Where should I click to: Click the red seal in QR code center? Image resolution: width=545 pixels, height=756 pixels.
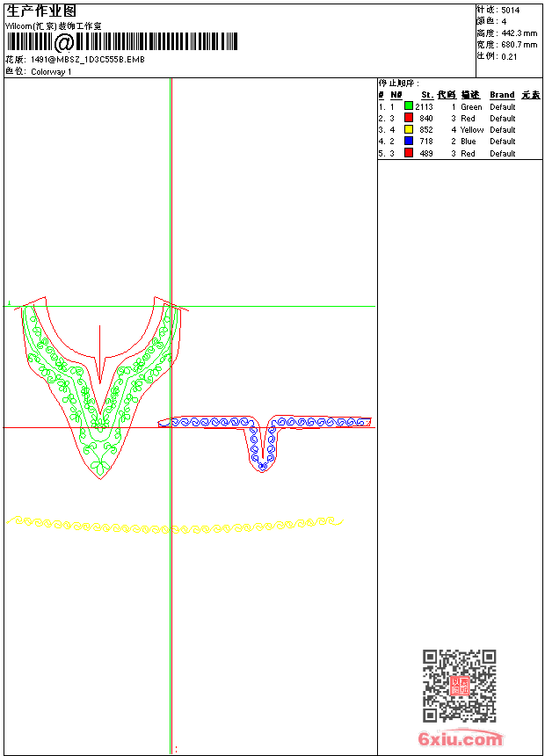(x=460, y=686)
